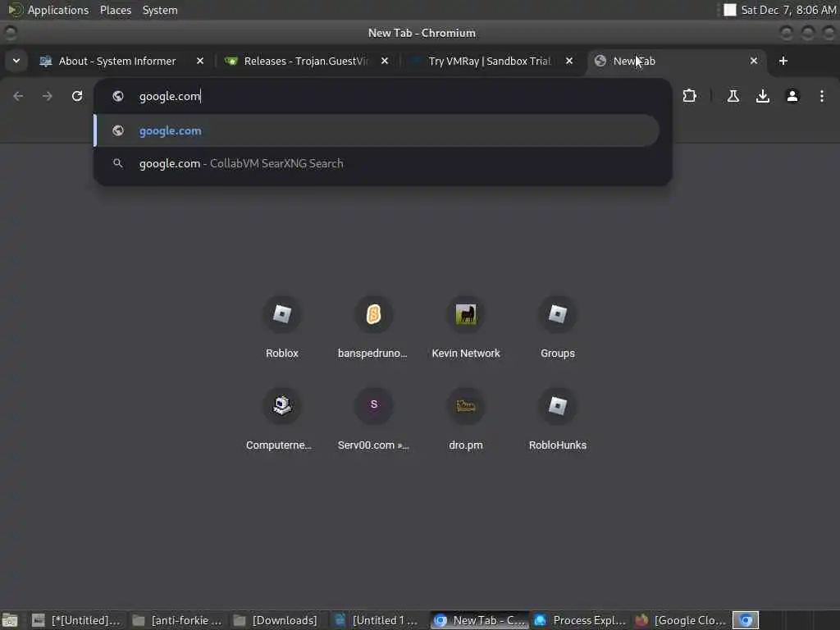The width and height of the screenshot is (840, 630).
Task: Click the white tray icon beside clock
Action: pyautogui.click(x=729, y=10)
